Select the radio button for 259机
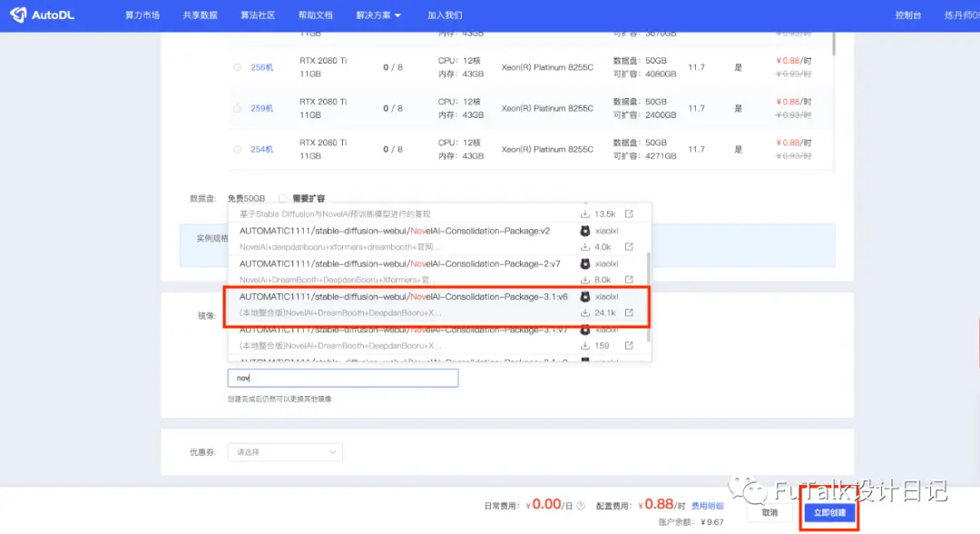The image size is (980, 534). pos(238,109)
